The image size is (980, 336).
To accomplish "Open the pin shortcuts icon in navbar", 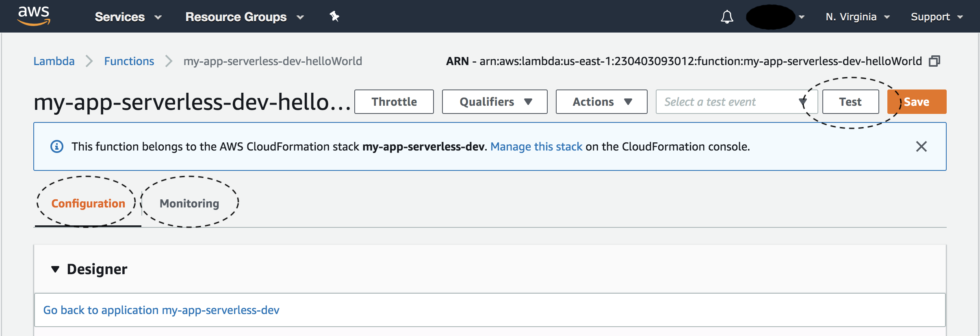I will [334, 17].
